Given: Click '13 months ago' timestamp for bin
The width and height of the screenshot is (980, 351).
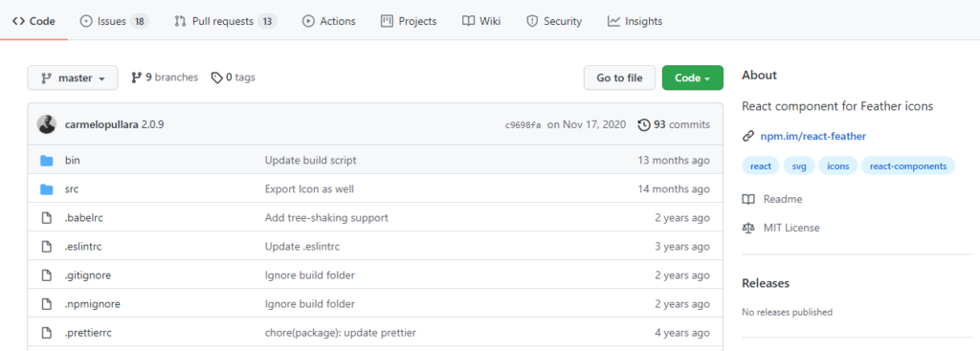Looking at the screenshot, I should coord(674,161).
